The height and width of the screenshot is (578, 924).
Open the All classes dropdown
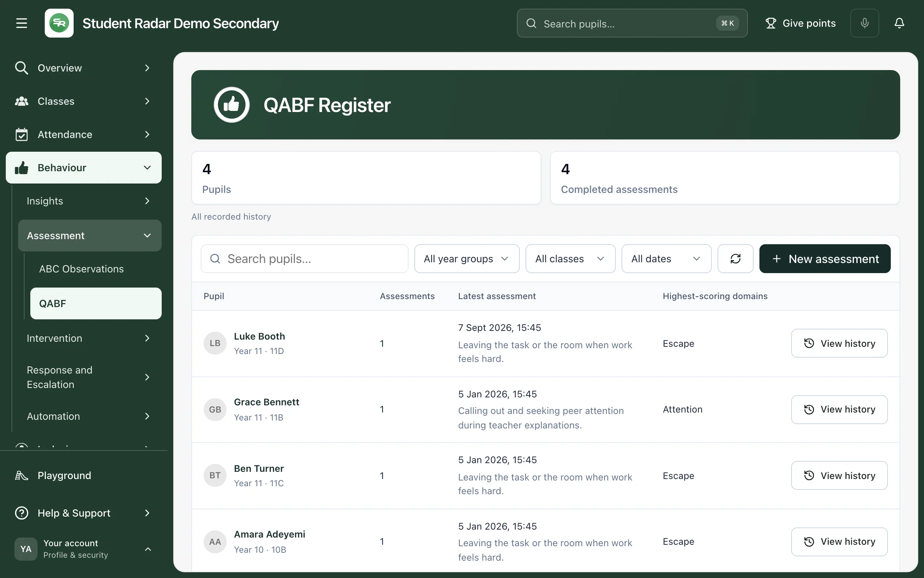(x=570, y=259)
